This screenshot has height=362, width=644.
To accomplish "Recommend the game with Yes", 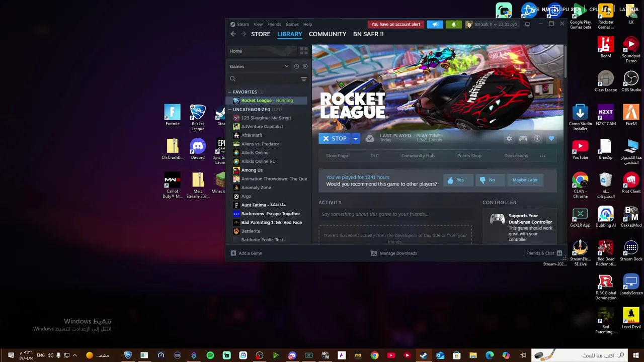I will (x=459, y=180).
